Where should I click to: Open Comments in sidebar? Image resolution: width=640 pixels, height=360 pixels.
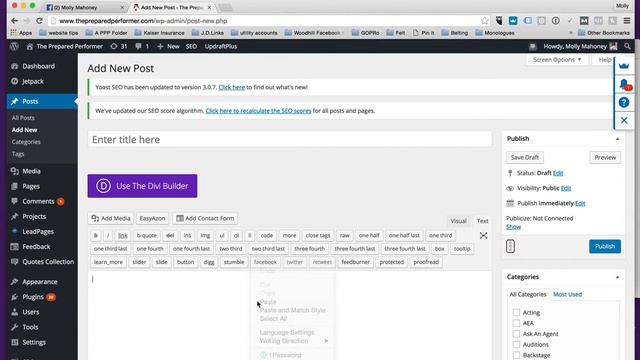(x=38, y=201)
